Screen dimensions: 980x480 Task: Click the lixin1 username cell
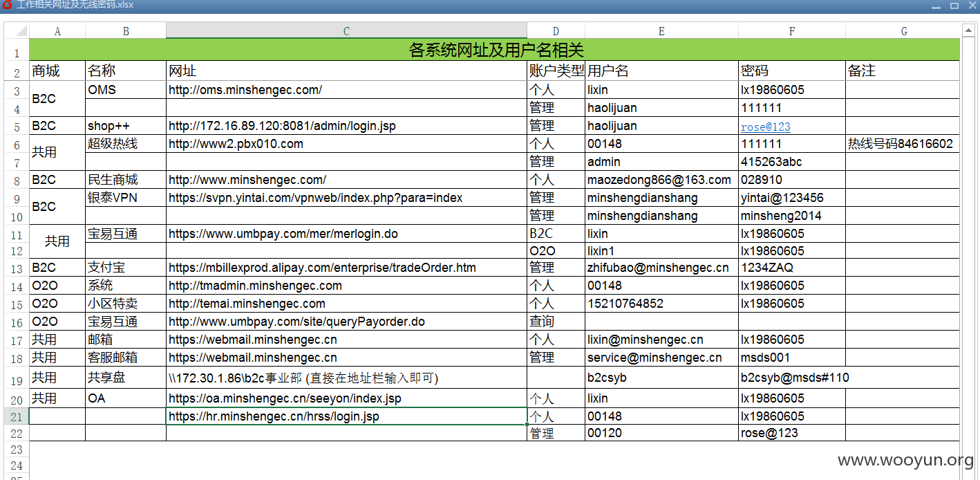(x=661, y=250)
